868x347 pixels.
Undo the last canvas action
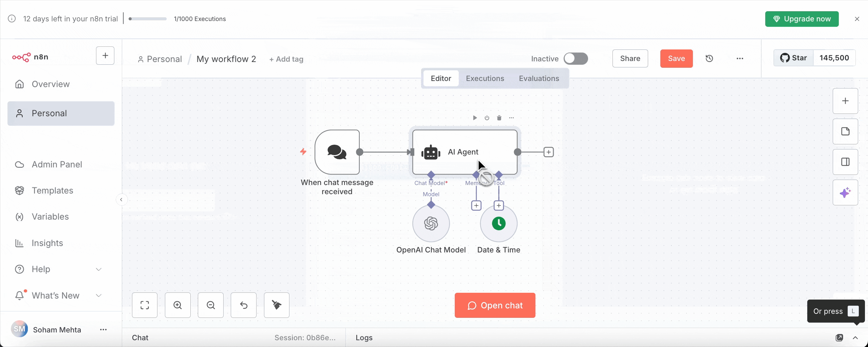tap(244, 305)
